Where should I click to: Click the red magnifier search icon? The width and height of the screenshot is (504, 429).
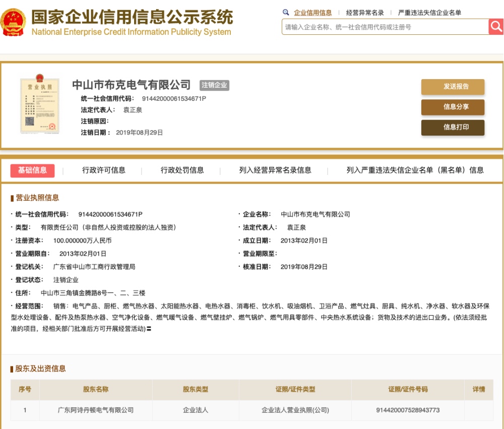[x=496, y=26]
